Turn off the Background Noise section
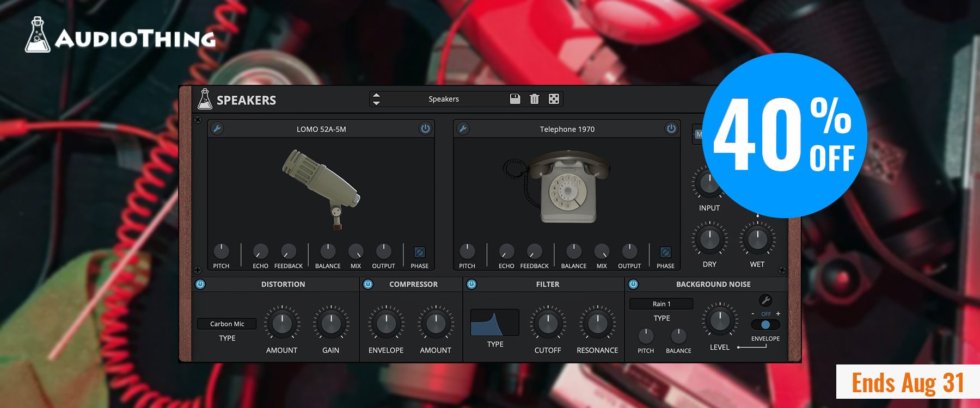Image resolution: width=980 pixels, height=408 pixels. coord(633,284)
